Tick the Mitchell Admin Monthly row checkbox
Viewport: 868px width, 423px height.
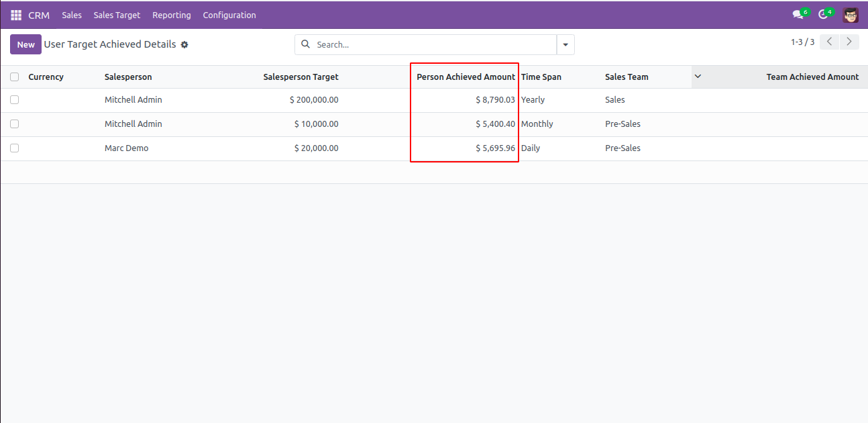pos(15,124)
